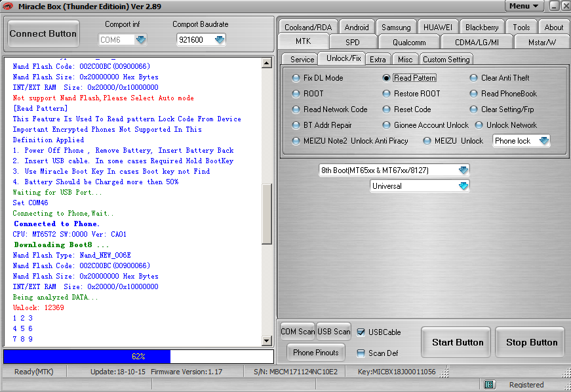
Task: Click the log scrollbar up arrow
Action: click(267, 63)
